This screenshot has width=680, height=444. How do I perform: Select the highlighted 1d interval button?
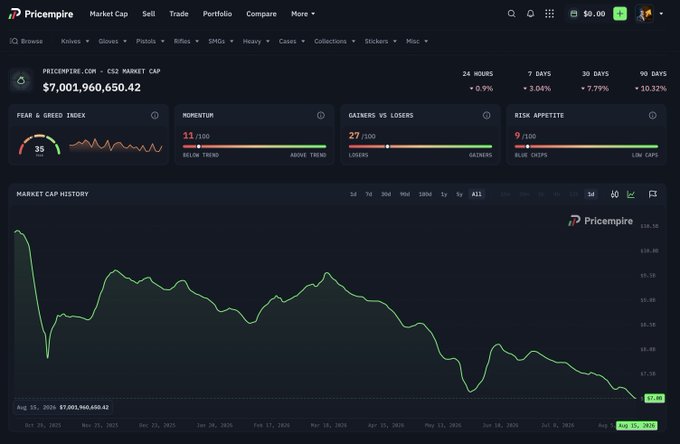591,194
